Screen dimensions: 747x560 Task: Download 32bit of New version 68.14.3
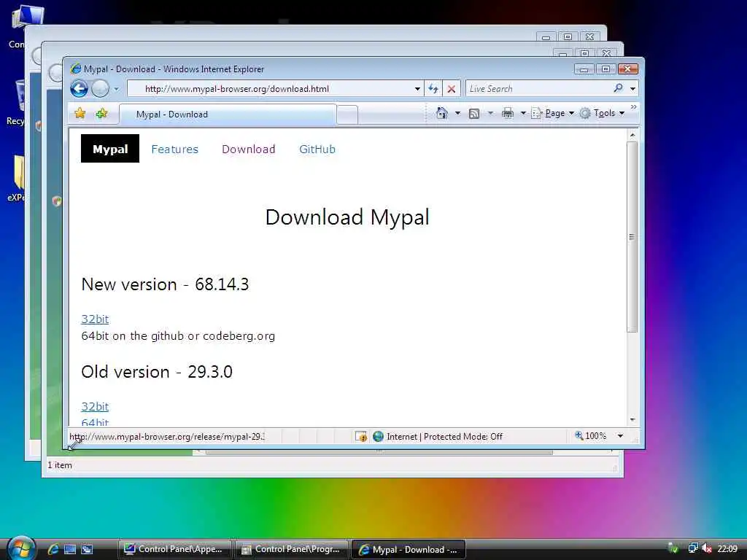pyautogui.click(x=95, y=319)
